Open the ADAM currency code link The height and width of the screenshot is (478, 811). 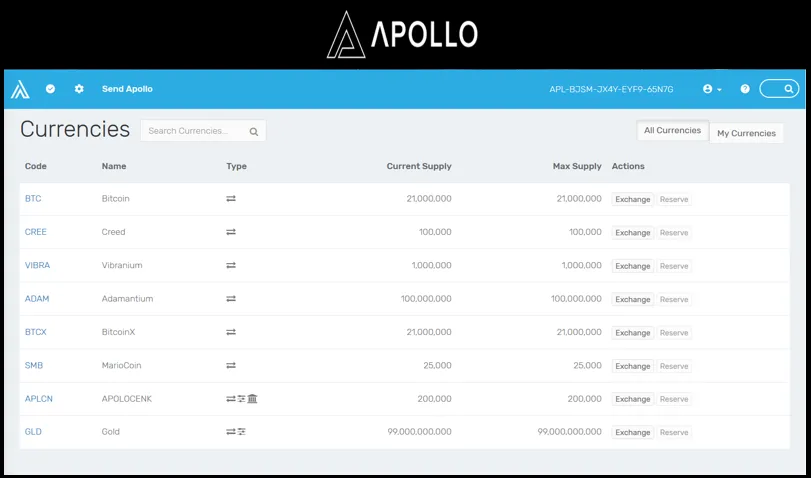pyautogui.click(x=37, y=298)
